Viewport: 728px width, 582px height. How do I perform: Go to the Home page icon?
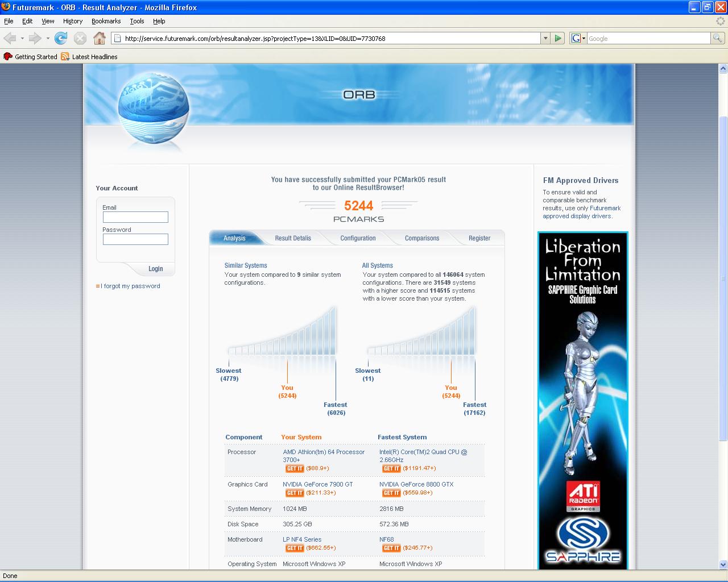100,38
